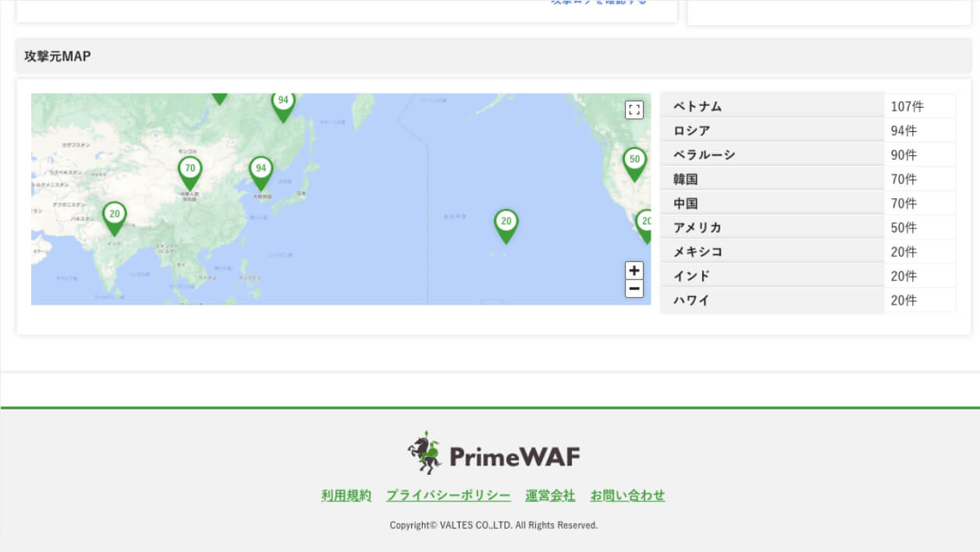Select the ハワイ row in the country list
The width and height of the screenshot is (980, 552).
771,300
